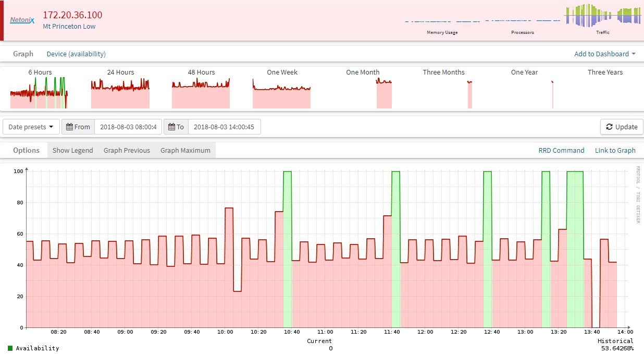Click the calendar icon beside From

pos(69,127)
